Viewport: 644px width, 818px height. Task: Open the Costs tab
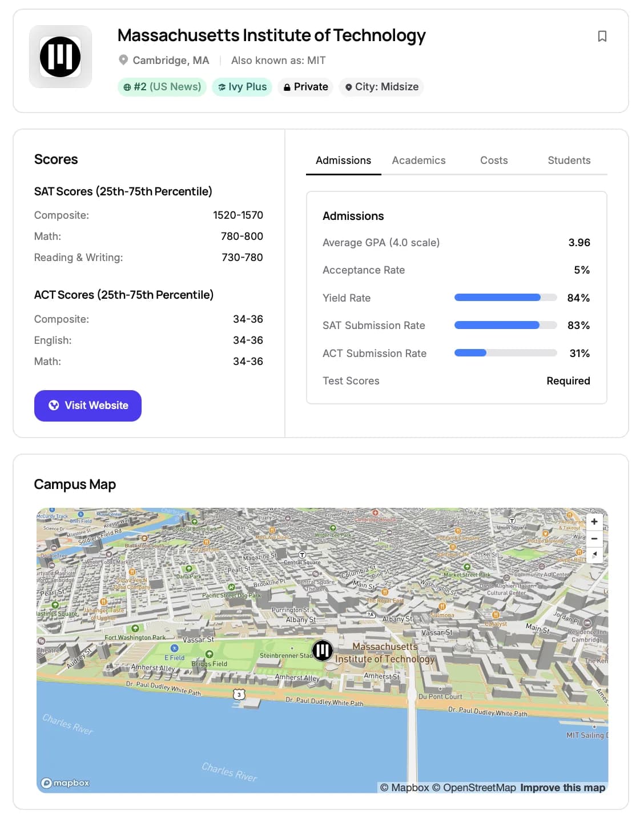[x=494, y=161]
